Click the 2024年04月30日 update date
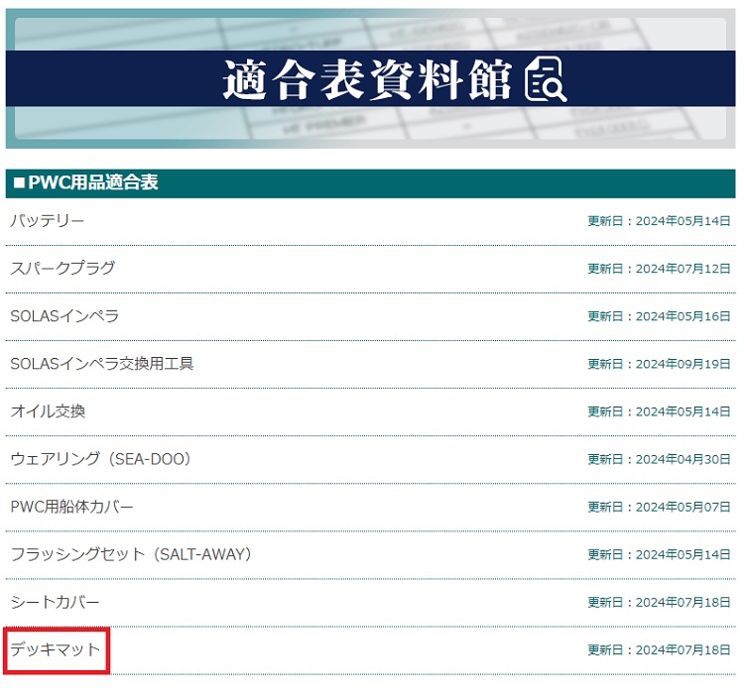This screenshot has height=700, width=744. pyautogui.click(x=659, y=459)
